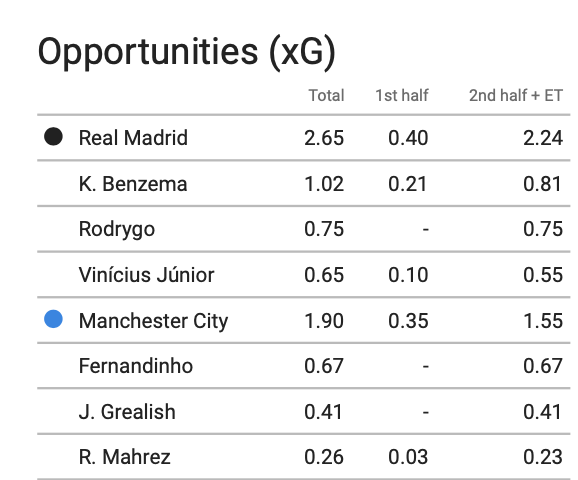The height and width of the screenshot is (480, 578).
Task: Click Benzema's 1st half value 0.21
Action: [407, 184]
